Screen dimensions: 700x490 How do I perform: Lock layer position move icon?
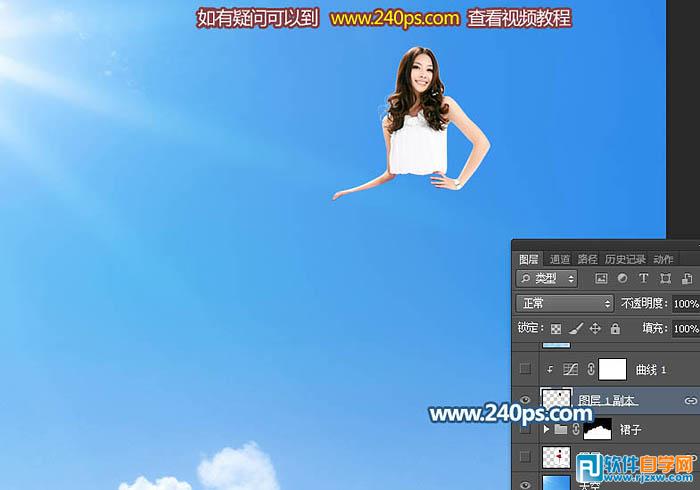[595, 329]
